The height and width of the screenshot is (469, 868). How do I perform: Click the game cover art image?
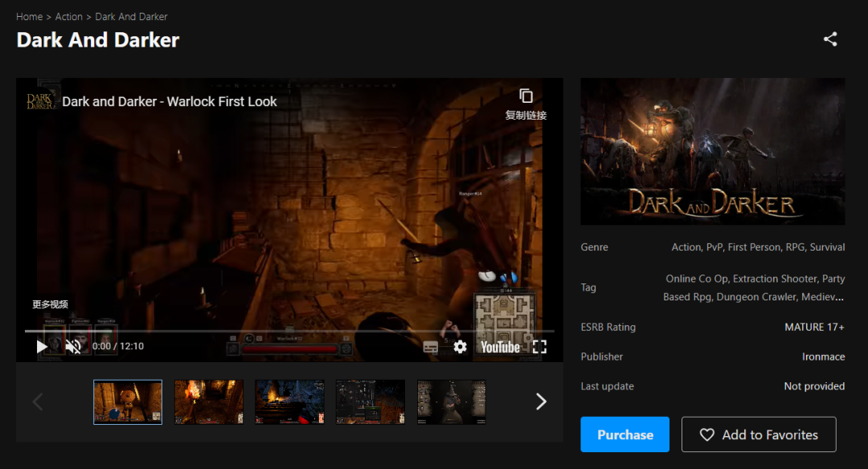click(712, 152)
